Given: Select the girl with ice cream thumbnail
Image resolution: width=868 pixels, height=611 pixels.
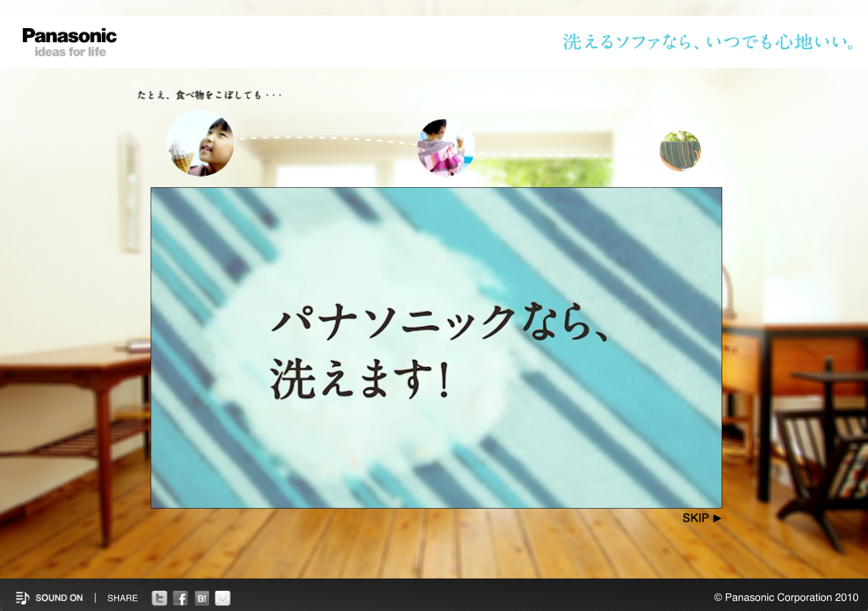Looking at the screenshot, I should 200,144.
